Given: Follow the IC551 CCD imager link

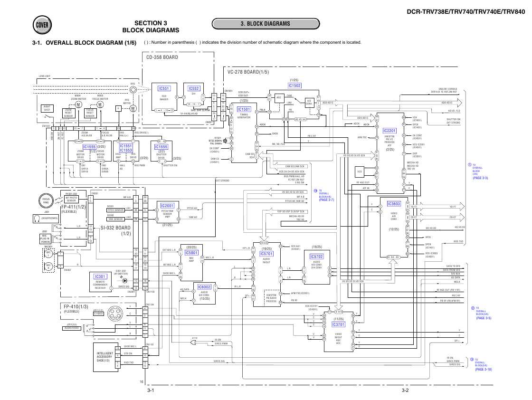Looking at the screenshot, I should 164,88.
